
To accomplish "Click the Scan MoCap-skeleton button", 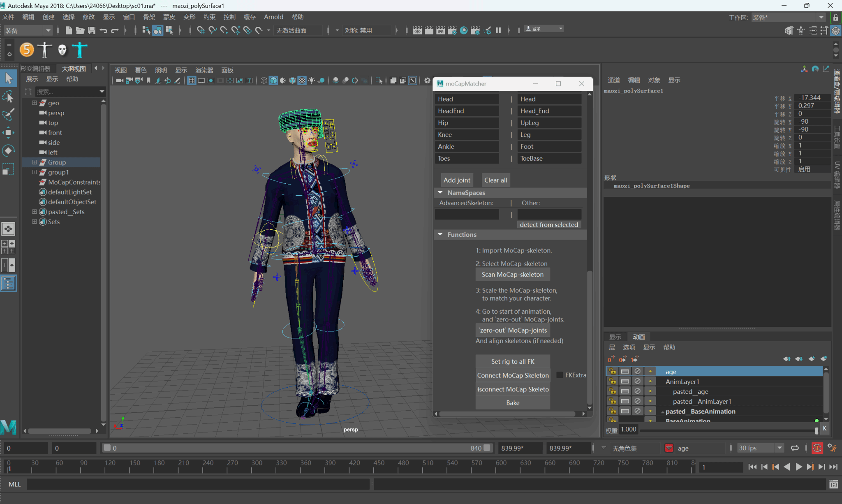I will pyautogui.click(x=512, y=274).
